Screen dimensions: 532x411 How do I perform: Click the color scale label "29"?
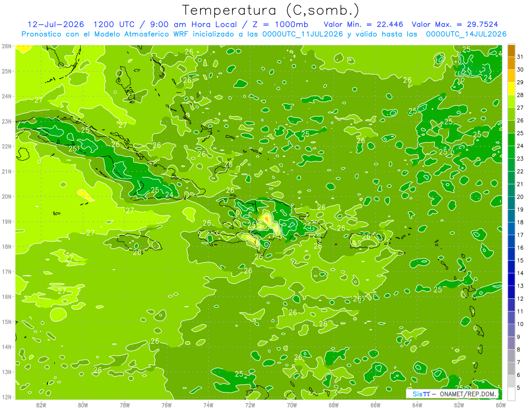tap(520, 82)
